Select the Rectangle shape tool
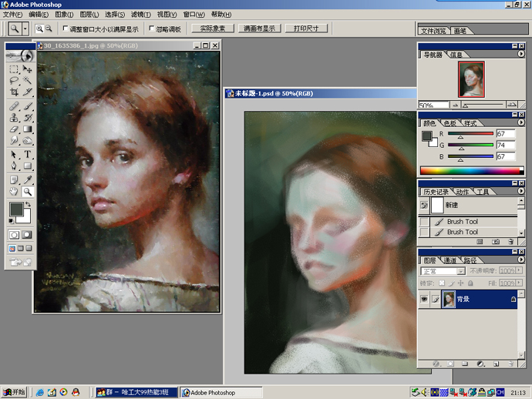 point(27,166)
